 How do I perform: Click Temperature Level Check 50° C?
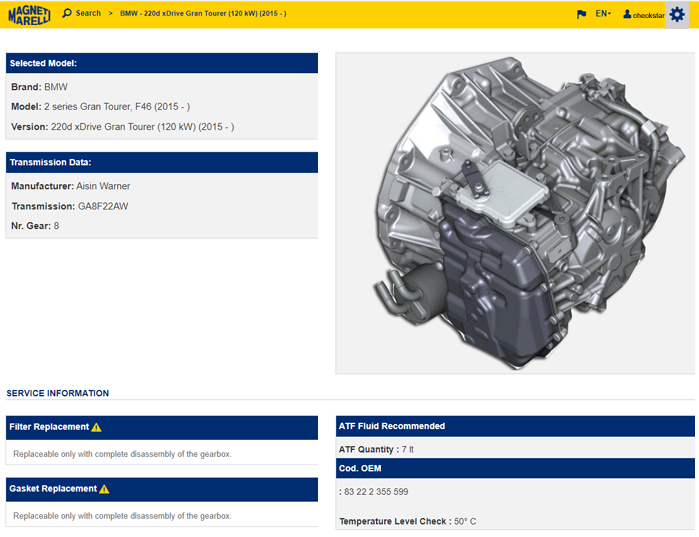(x=407, y=521)
